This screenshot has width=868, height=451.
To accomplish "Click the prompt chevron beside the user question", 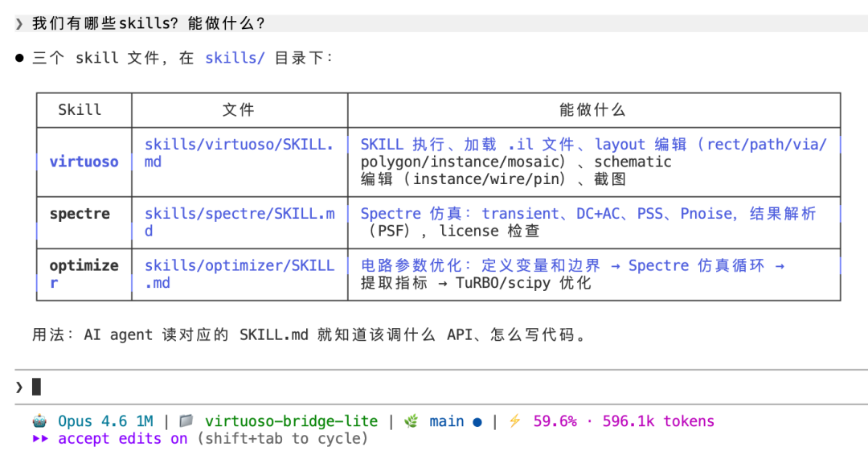I will (19, 24).
